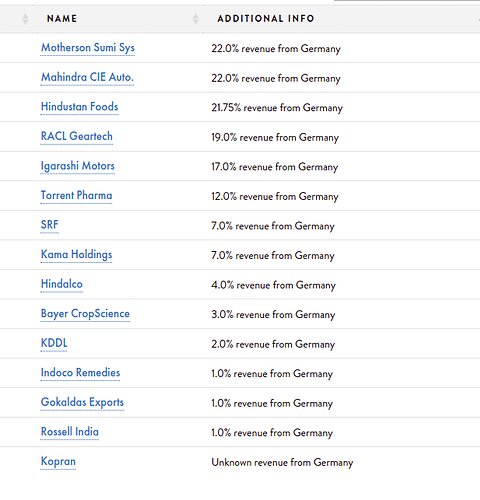
Task: Open the RACL Geartech link
Action: tap(77, 137)
